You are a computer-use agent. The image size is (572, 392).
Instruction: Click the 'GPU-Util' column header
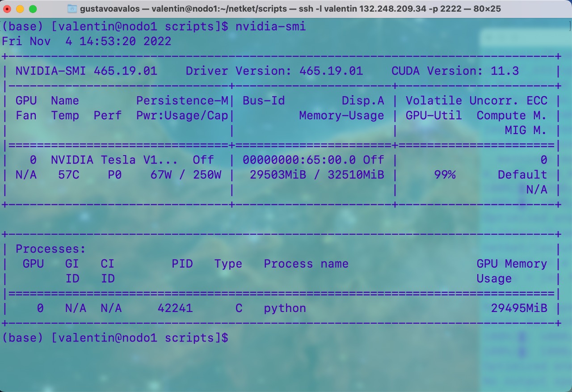(433, 115)
